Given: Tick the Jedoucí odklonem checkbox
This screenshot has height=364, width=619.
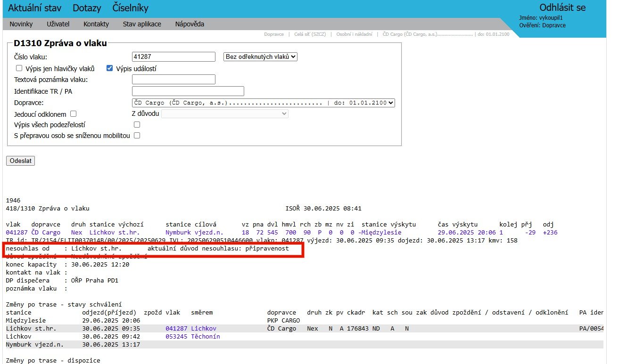Looking at the screenshot, I should [73, 114].
